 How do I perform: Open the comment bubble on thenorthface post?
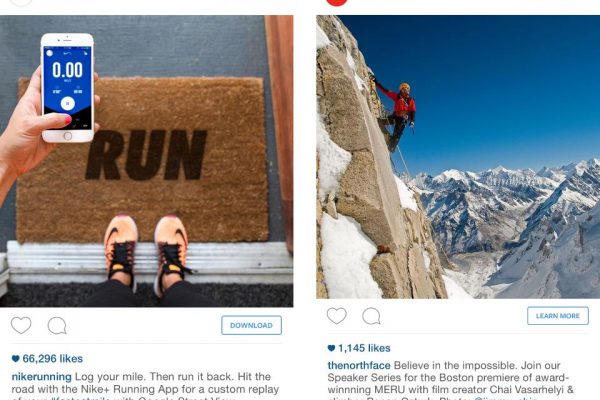pyautogui.click(x=371, y=316)
